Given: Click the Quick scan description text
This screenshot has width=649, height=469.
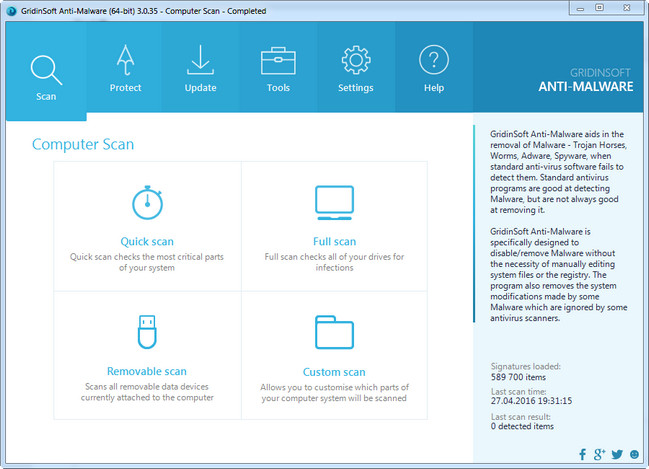Looking at the screenshot, I should pos(147,262).
